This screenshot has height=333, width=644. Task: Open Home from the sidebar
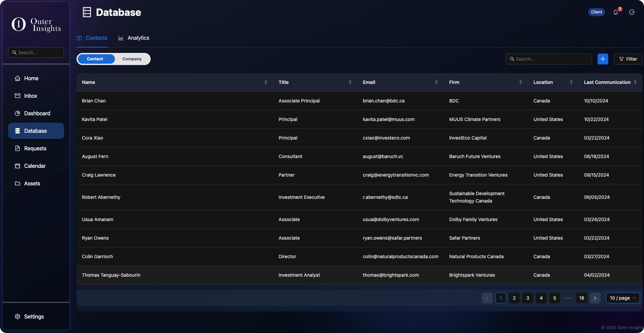[x=31, y=78]
